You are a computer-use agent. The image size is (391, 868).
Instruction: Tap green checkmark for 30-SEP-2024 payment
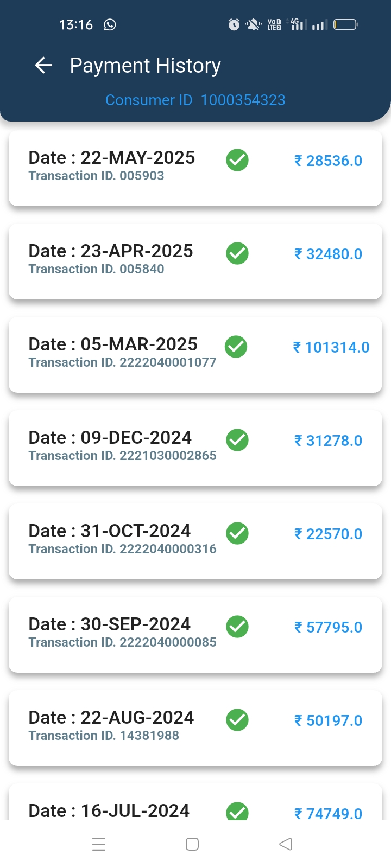237,627
